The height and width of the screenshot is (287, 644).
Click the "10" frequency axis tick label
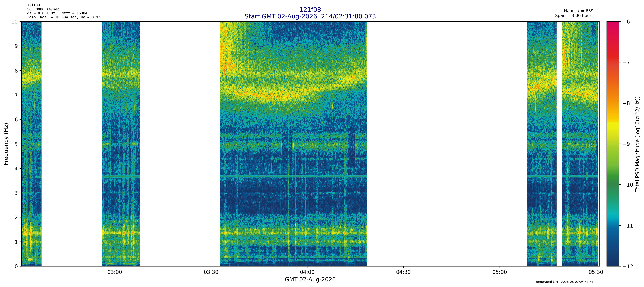pos(14,22)
